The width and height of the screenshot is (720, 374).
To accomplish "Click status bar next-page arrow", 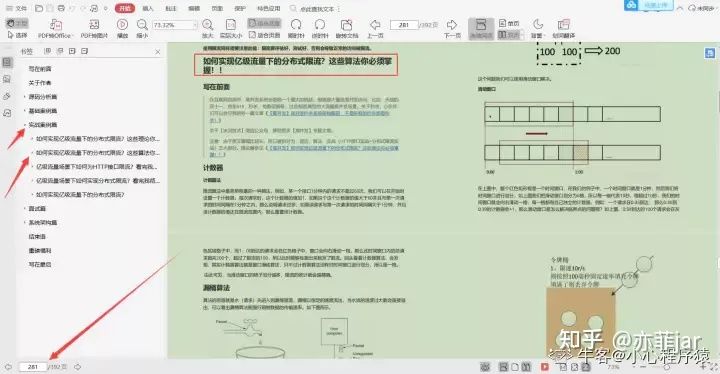I will 78,367.
